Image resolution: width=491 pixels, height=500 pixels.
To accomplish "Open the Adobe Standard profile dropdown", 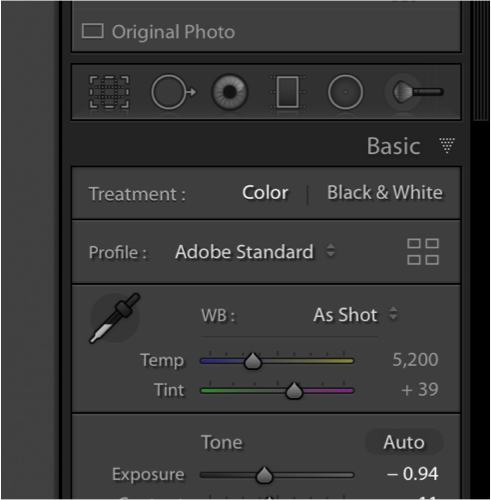I will (255, 252).
